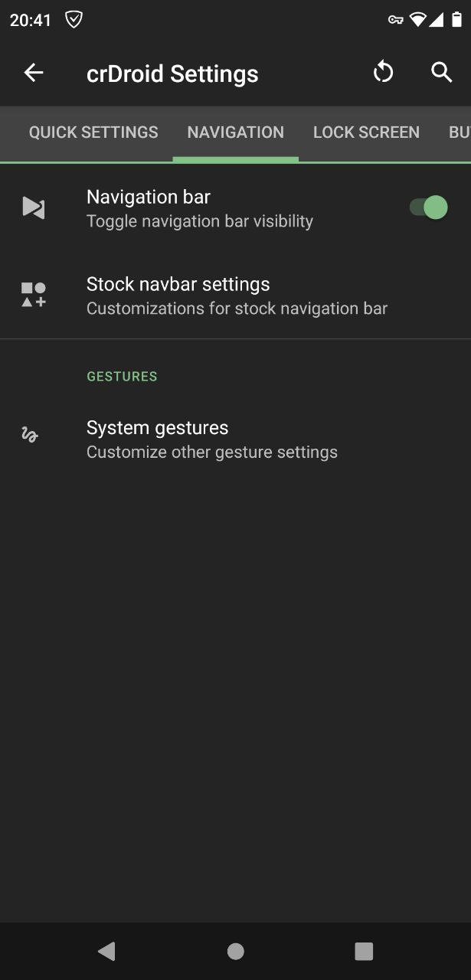Click the crDroid Settings title
Viewport: 471px width, 980px height.
click(x=172, y=73)
